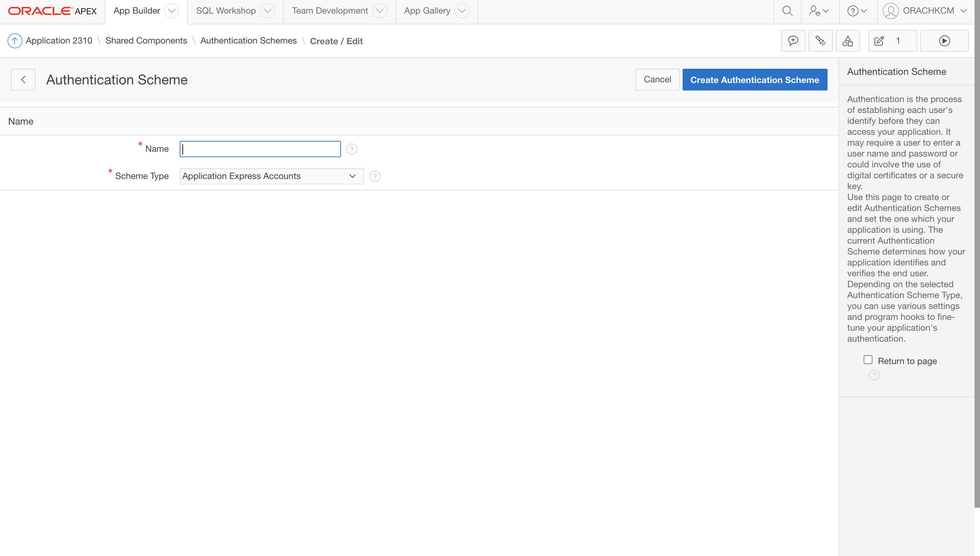Click the Shared Components shapes icon
This screenshot has width=980, height=556.
[x=848, y=41]
